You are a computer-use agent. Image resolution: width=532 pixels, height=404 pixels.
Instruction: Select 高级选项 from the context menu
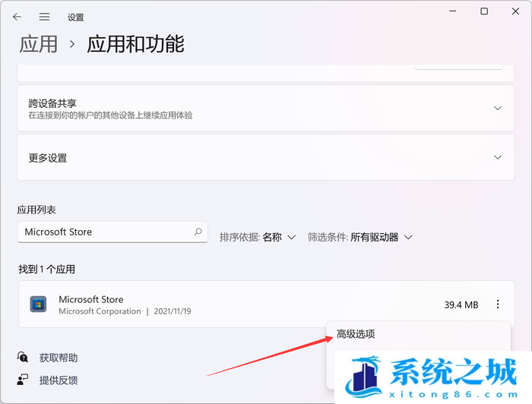[x=356, y=334]
